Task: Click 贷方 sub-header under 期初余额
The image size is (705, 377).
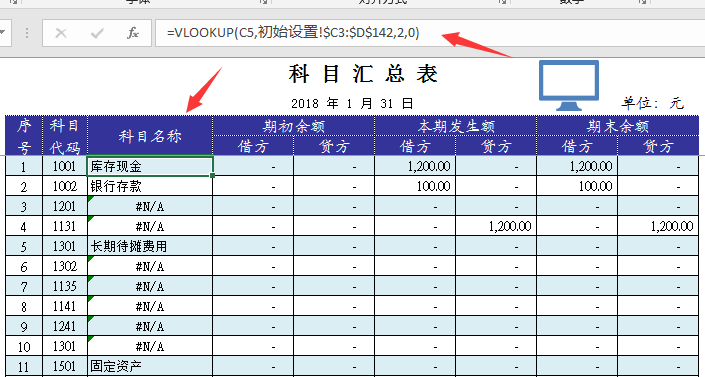Action: tap(334, 146)
